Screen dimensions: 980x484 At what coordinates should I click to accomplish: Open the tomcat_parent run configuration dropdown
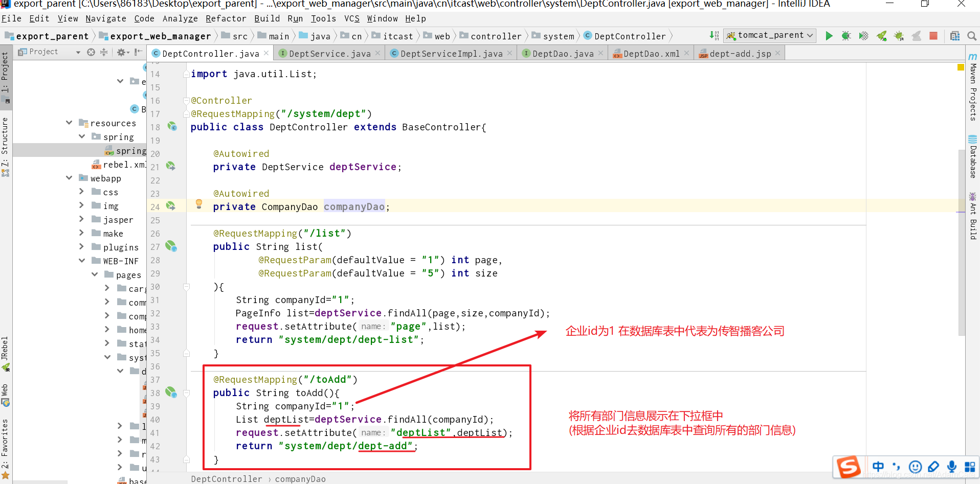(769, 35)
